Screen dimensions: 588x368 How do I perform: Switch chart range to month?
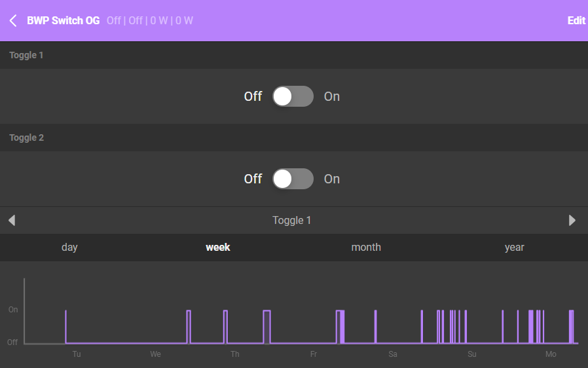click(366, 248)
